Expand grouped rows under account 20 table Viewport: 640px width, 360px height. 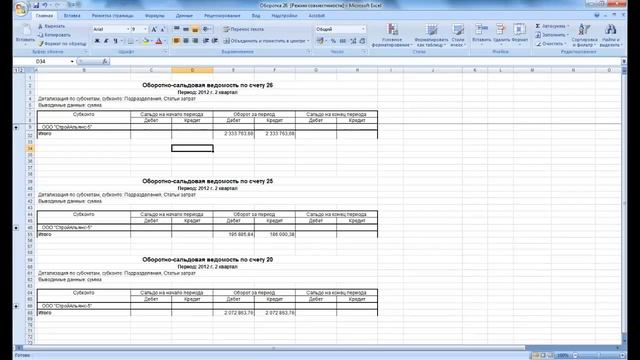tap(16, 306)
